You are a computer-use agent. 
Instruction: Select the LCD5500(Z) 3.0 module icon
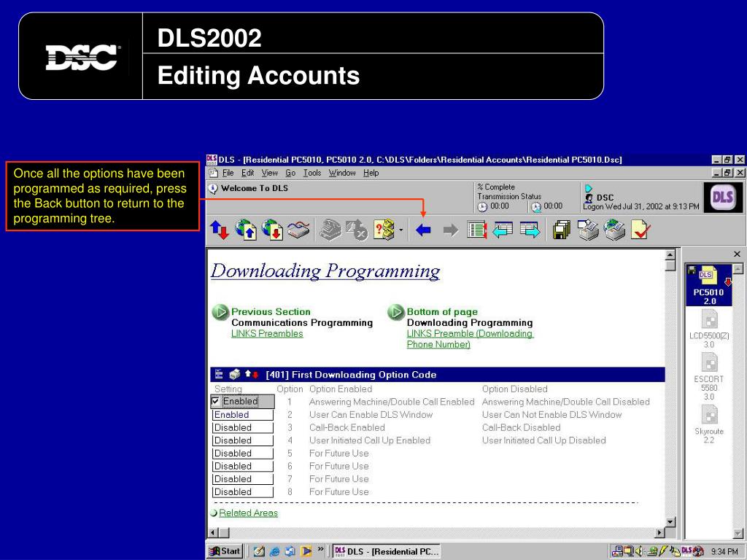pyautogui.click(x=709, y=329)
